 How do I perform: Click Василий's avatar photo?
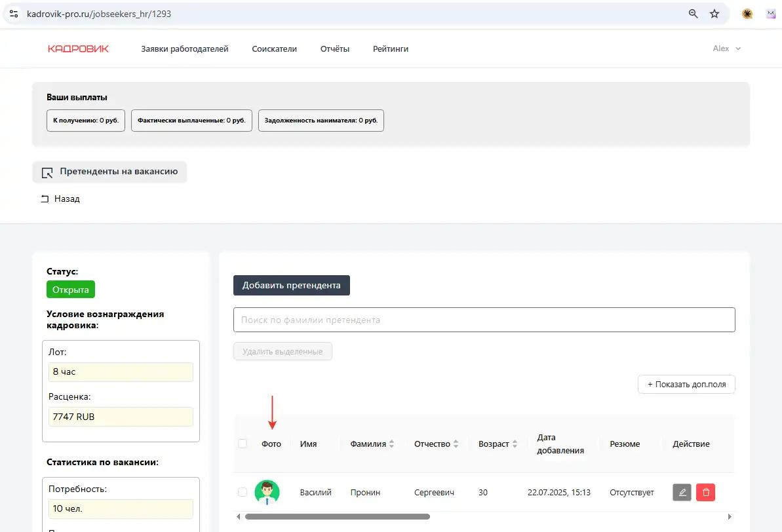[x=267, y=493]
